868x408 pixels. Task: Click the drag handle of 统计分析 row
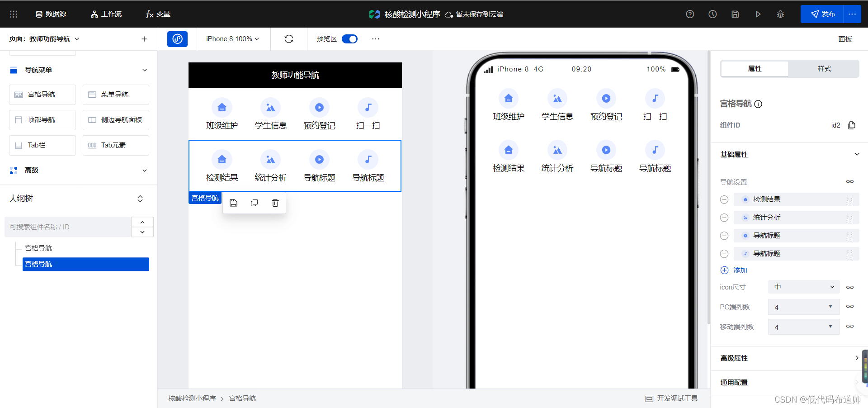coord(850,218)
